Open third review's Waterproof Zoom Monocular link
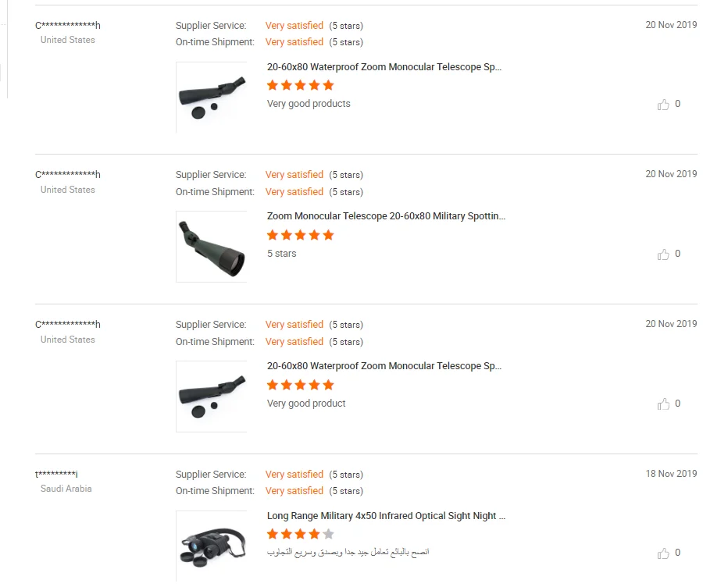 coord(384,366)
